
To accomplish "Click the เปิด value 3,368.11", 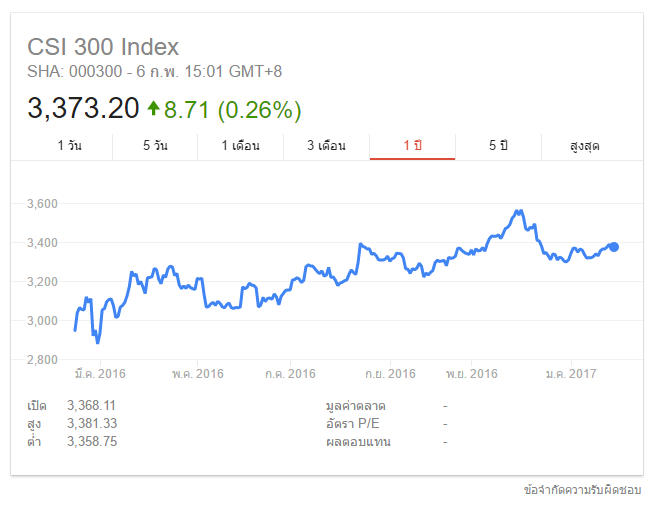I will [x=92, y=405].
